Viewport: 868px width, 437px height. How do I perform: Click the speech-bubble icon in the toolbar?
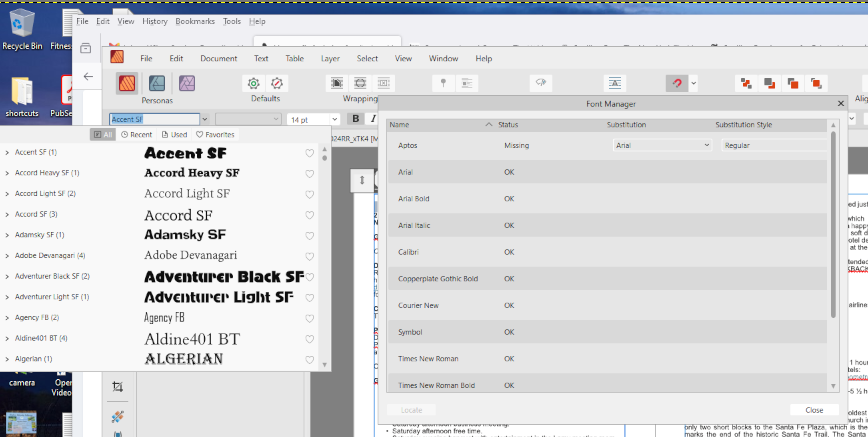coord(541,83)
